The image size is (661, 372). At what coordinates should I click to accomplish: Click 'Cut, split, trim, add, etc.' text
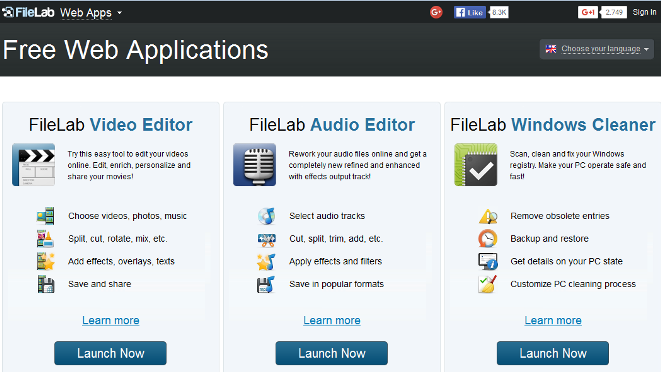coord(336,239)
